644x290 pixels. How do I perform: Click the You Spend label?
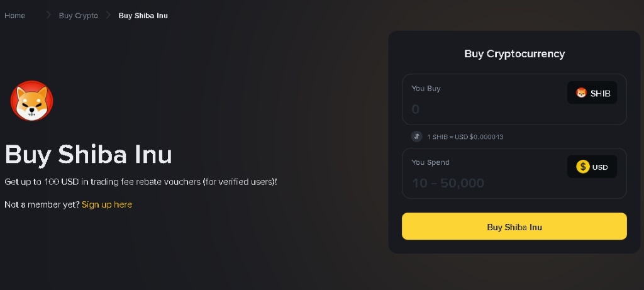coord(430,162)
